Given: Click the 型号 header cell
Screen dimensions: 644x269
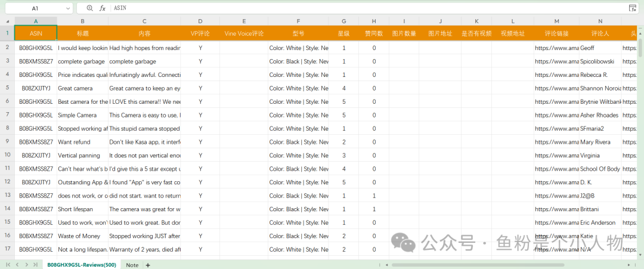Looking at the screenshot, I should pos(298,33).
